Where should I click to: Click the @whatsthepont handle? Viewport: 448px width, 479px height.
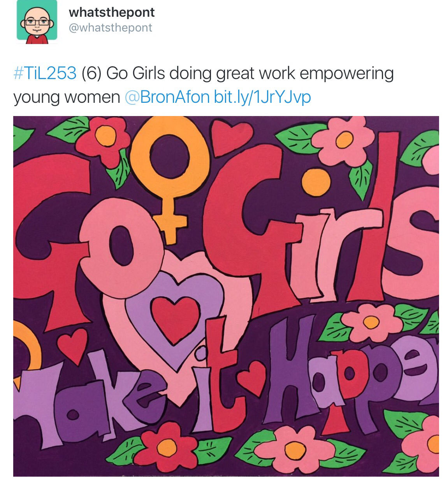(110, 28)
